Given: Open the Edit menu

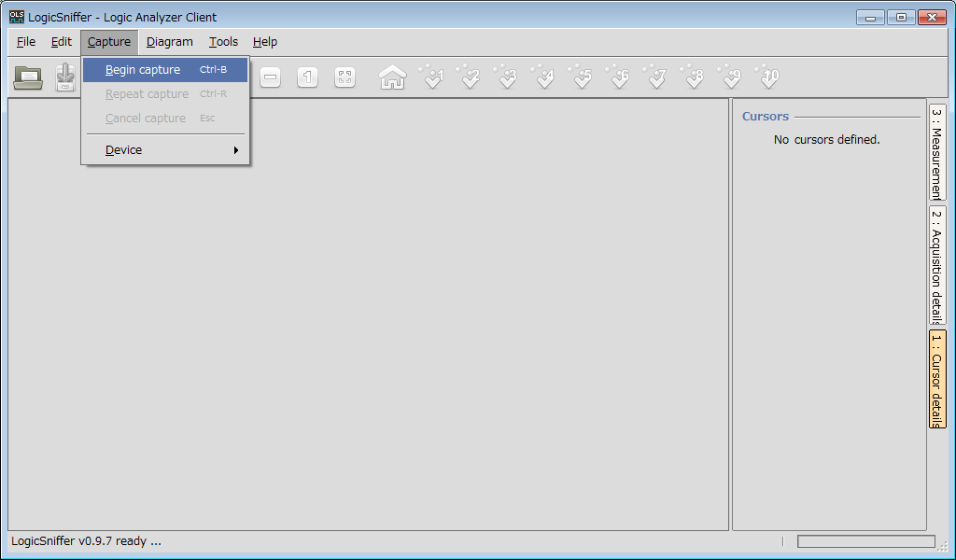Looking at the screenshot, I should click(x=62, y=41).
